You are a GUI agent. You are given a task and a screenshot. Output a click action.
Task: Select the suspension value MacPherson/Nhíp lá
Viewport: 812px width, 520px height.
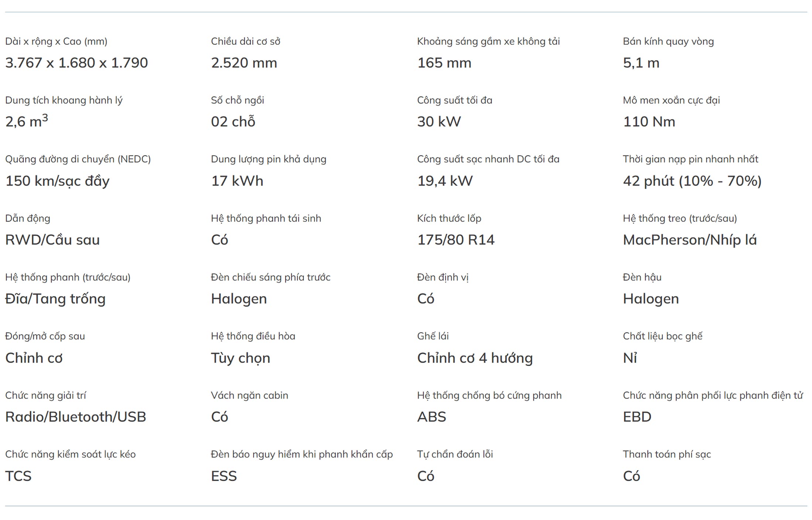[x=689, y=240]
